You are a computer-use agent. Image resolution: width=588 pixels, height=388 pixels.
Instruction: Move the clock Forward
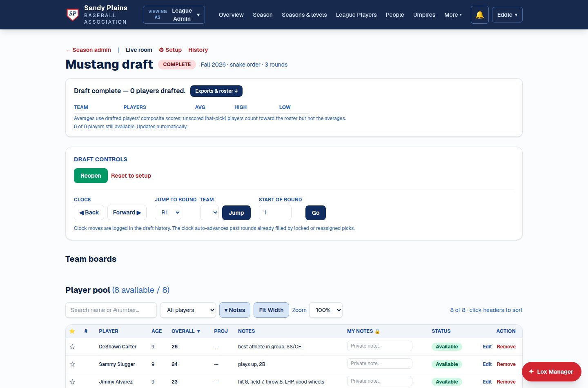click(127, 212)
